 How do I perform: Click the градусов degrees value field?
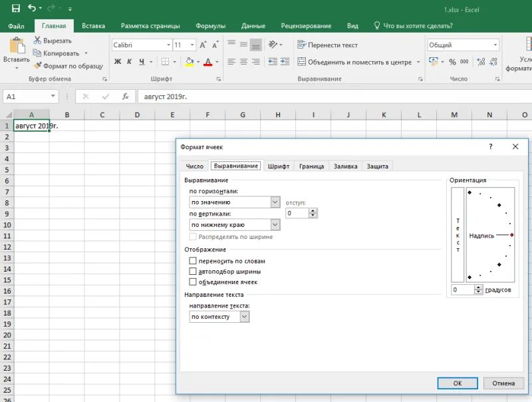pyautogui.click(x=462, y=290)
